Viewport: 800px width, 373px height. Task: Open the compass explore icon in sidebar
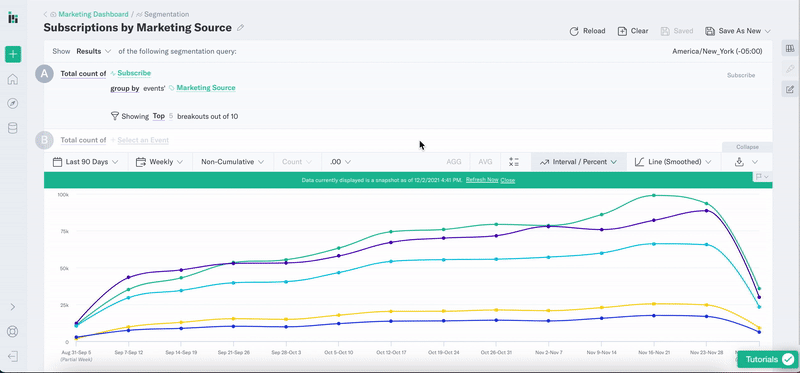point(13,104)
